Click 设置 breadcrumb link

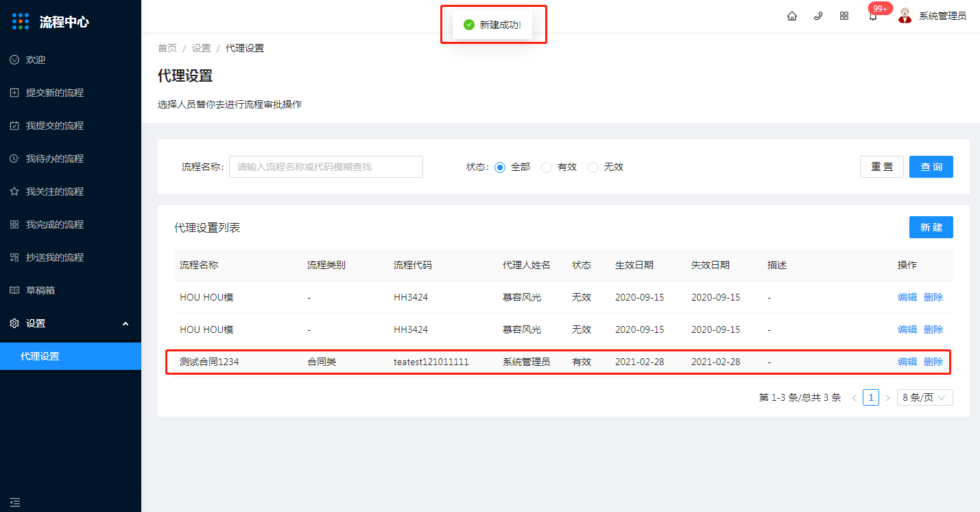coord(202,48)
